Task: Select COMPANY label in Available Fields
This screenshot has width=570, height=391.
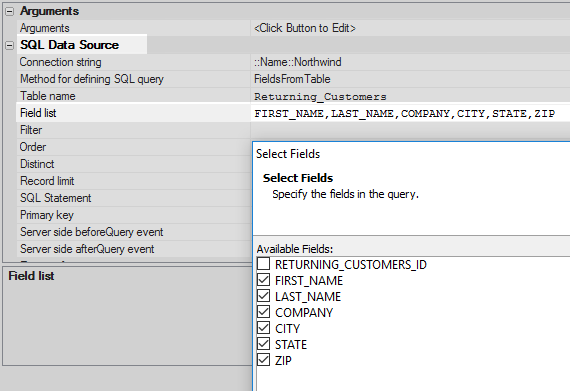Action: [x=304, y=313]
